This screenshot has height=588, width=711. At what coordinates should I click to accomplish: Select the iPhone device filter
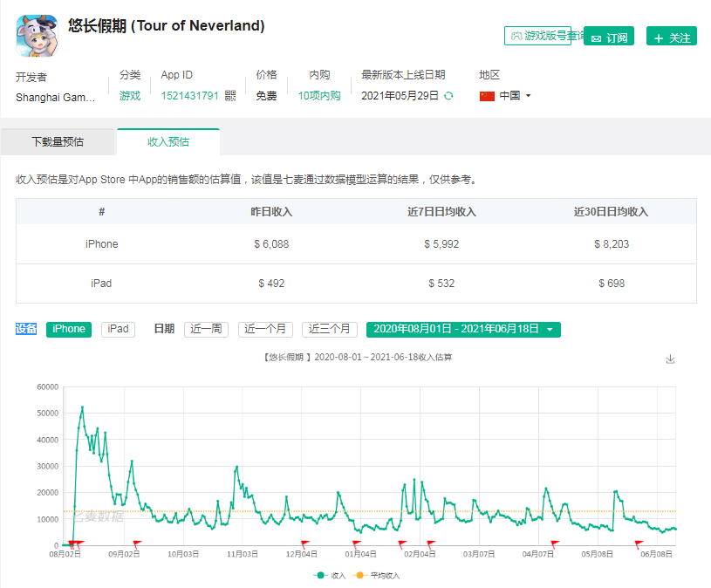tap(69, 329)
